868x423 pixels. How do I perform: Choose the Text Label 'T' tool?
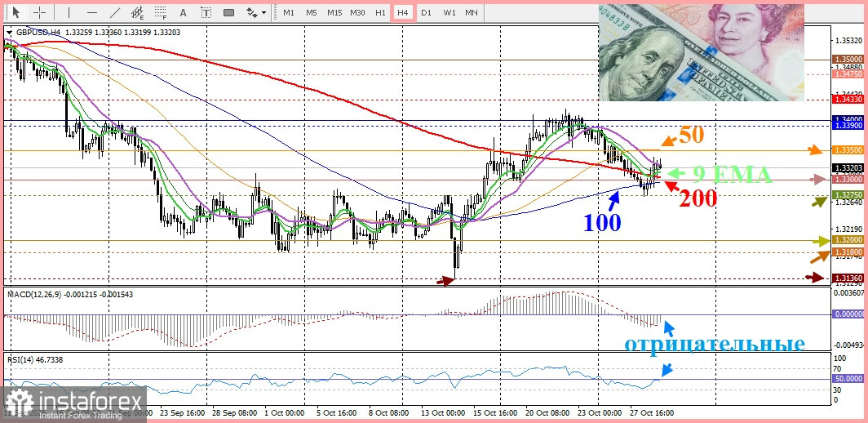[206, 12]
